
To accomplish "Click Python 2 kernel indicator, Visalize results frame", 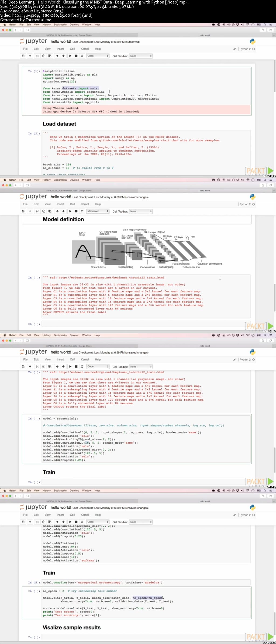I will tap(247, 515).
